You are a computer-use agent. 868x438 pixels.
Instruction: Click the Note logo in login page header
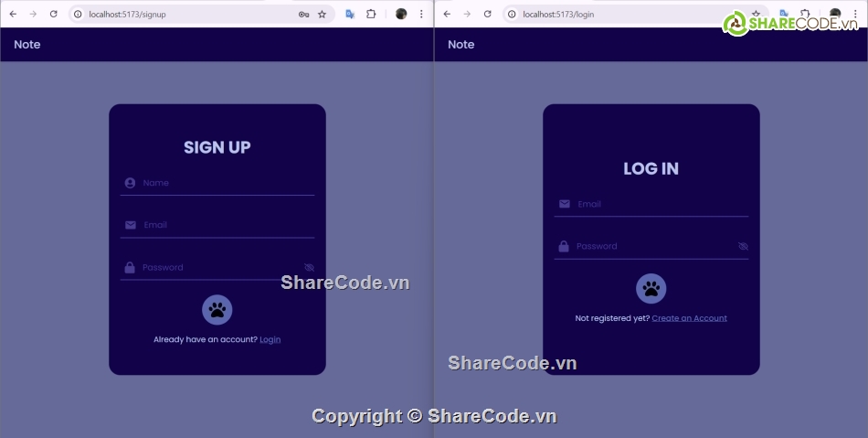[x=460, y=44]
